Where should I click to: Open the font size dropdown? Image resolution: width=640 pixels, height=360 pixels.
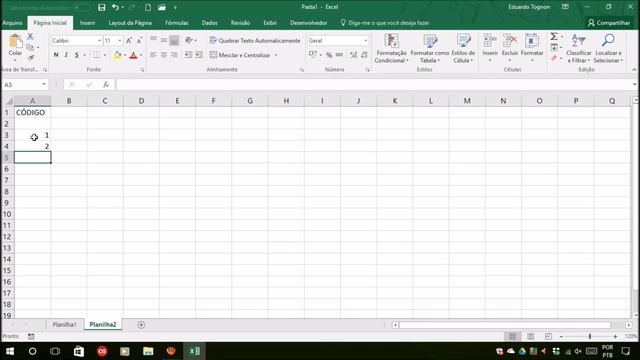tap(120, 40)
